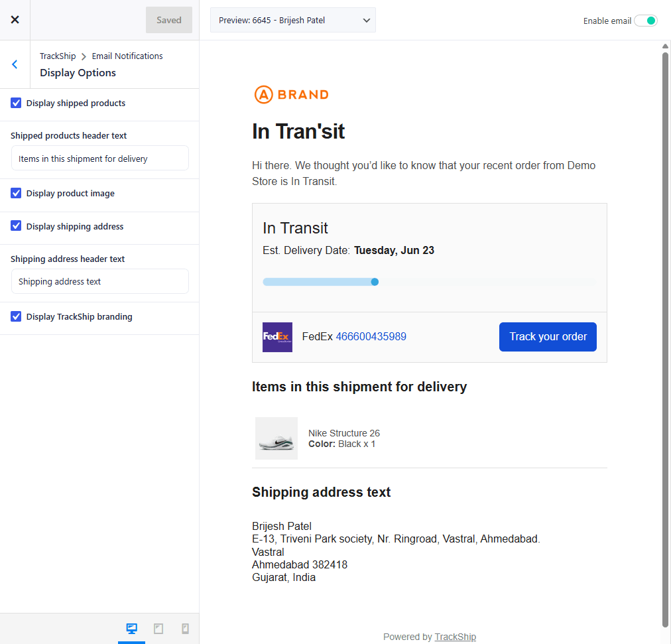Image resolution: width=671 pixels, height=644 pixels.
Task: Click the Saved button
Action: 169,20
